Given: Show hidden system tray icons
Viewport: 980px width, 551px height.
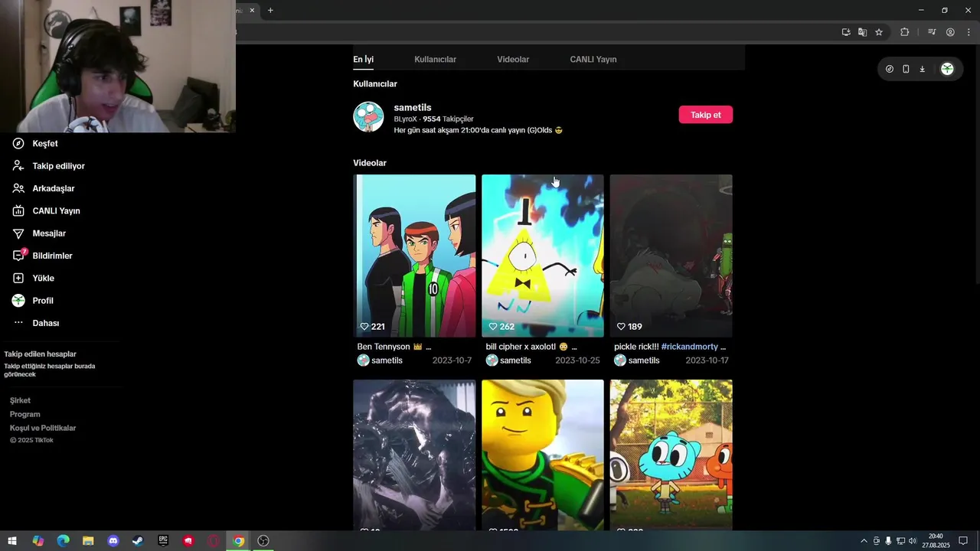Looking at the screenshot, I should [864, 541].
